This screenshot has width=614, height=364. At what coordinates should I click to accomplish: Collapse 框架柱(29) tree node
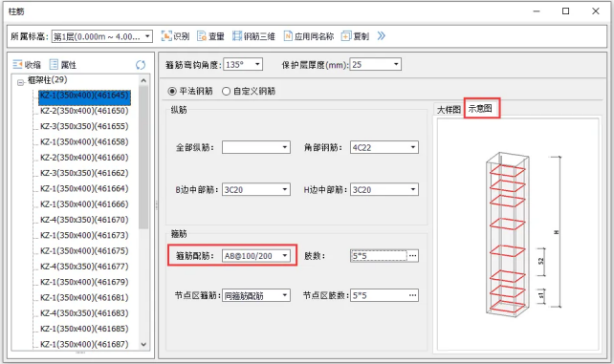20,82
